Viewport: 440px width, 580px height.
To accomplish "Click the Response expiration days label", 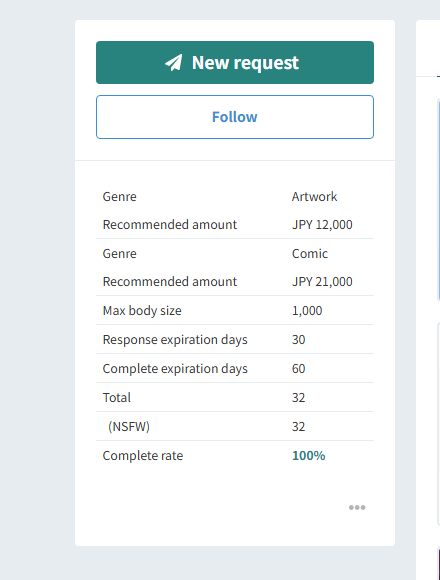I will coord(175,340).
